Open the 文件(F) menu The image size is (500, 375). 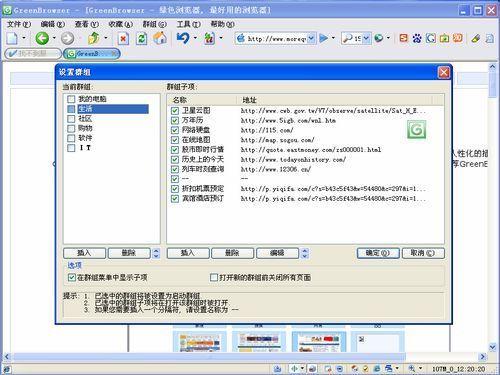click(x=19, y=24)
